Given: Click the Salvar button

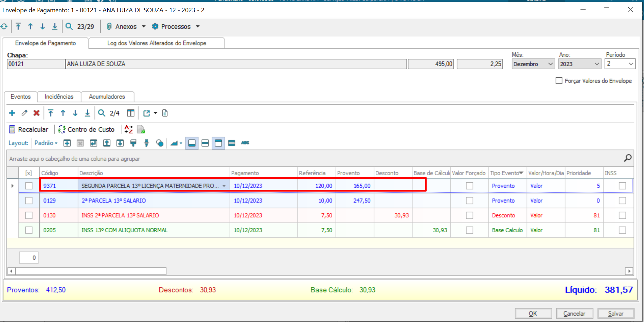Looking at the screenshot, I should [616, 314].
